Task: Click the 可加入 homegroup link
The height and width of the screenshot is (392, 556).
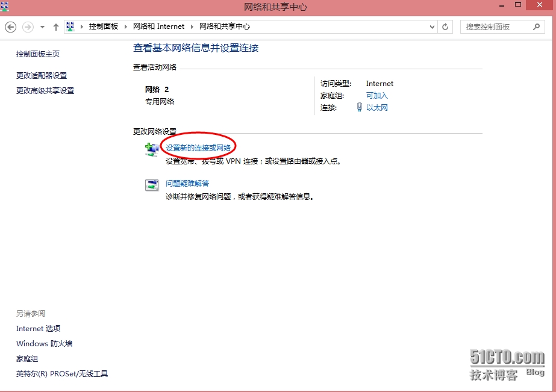Action: click(x=377, y=95)
